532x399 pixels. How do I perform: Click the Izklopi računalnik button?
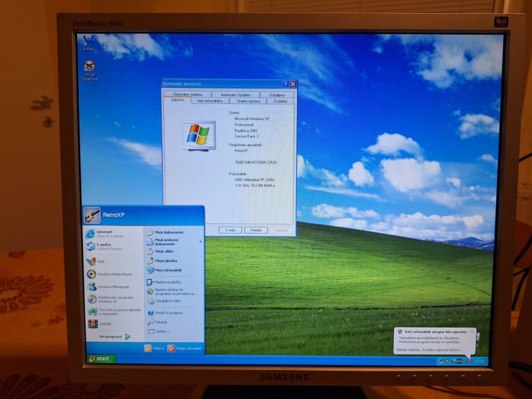pyautogui.click(x=185, y=349)
